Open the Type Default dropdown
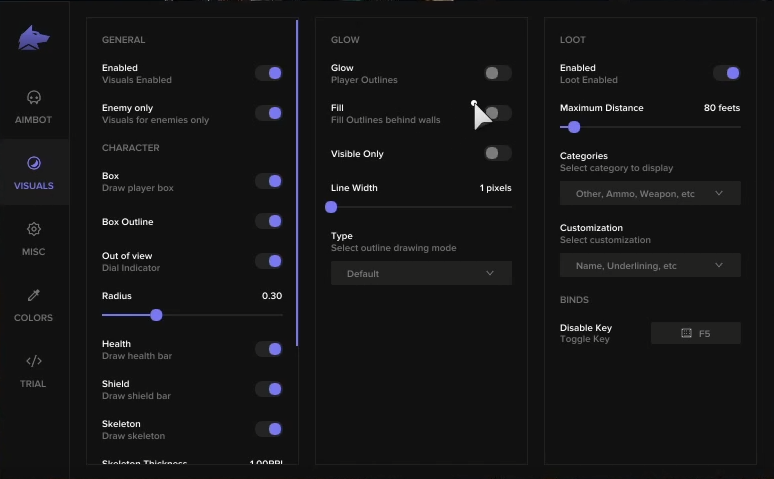The image size is (774, 479). point(420,273)
